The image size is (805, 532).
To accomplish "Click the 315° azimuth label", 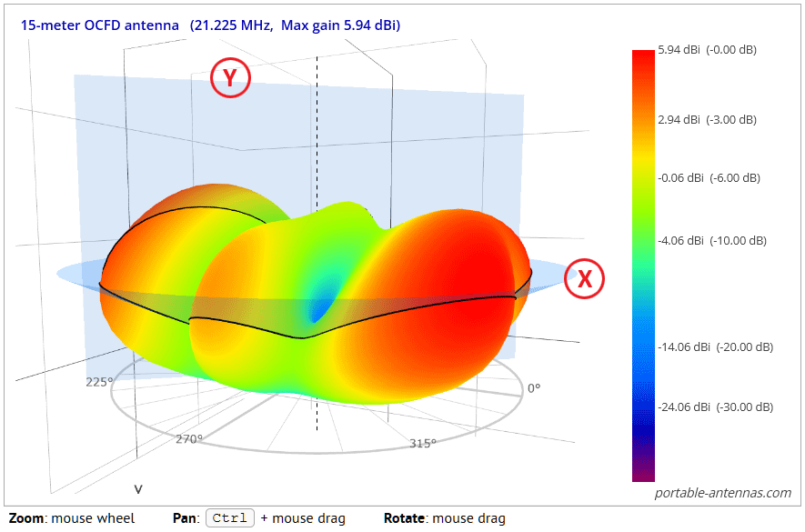I will [x=423, y=443].
